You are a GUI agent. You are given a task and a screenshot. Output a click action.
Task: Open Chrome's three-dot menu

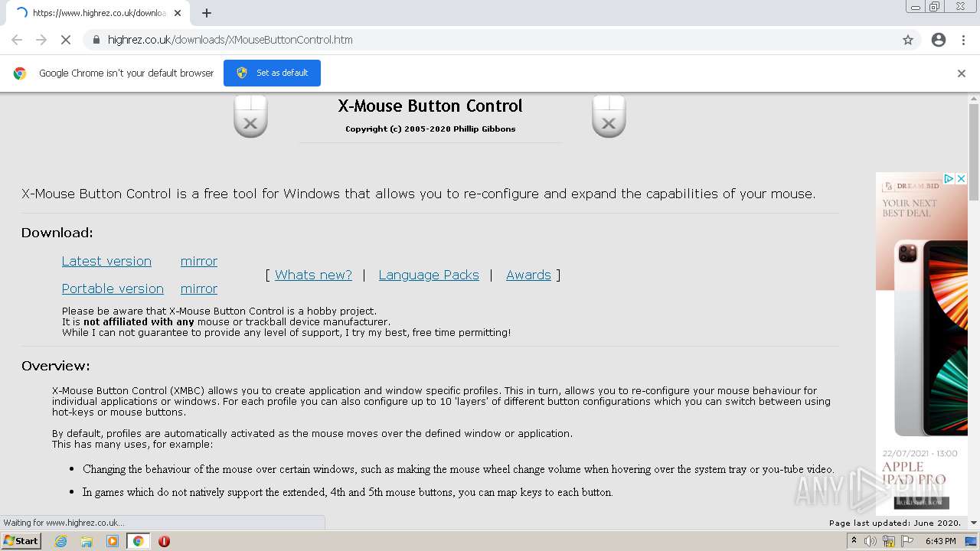pos(963,40)
